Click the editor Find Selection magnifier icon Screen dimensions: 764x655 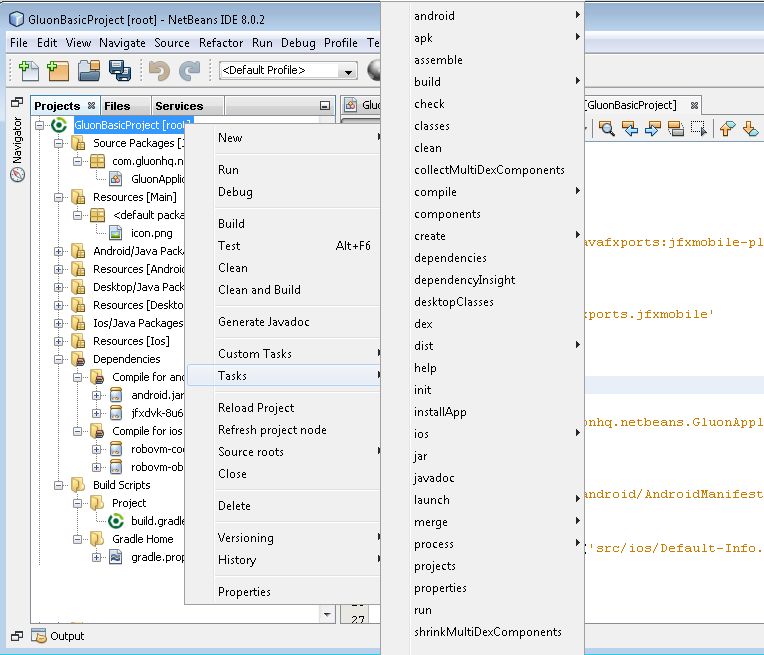[x=607, y=129]
